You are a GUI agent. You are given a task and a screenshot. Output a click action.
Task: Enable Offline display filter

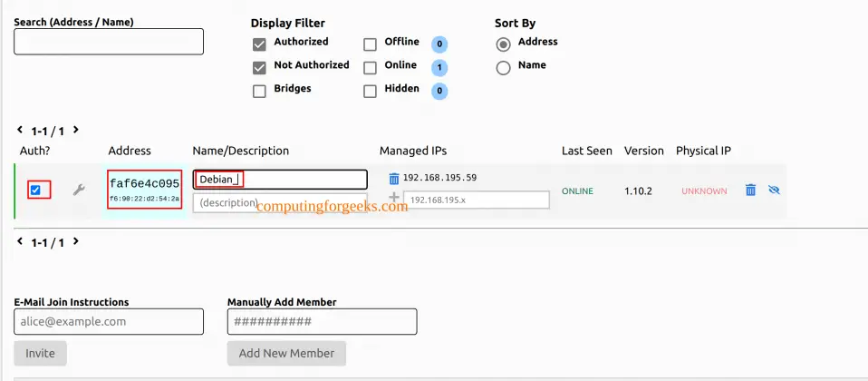[370, 44]
